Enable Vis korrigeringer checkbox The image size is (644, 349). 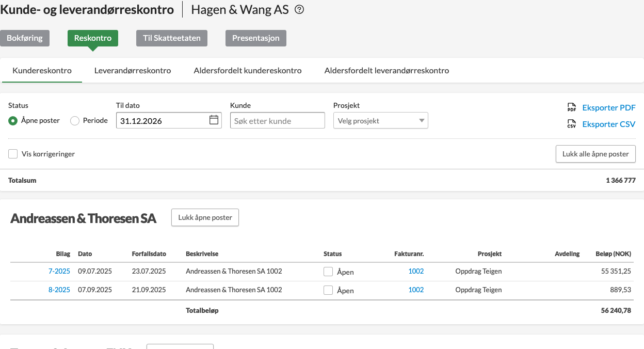coord(13,154)
